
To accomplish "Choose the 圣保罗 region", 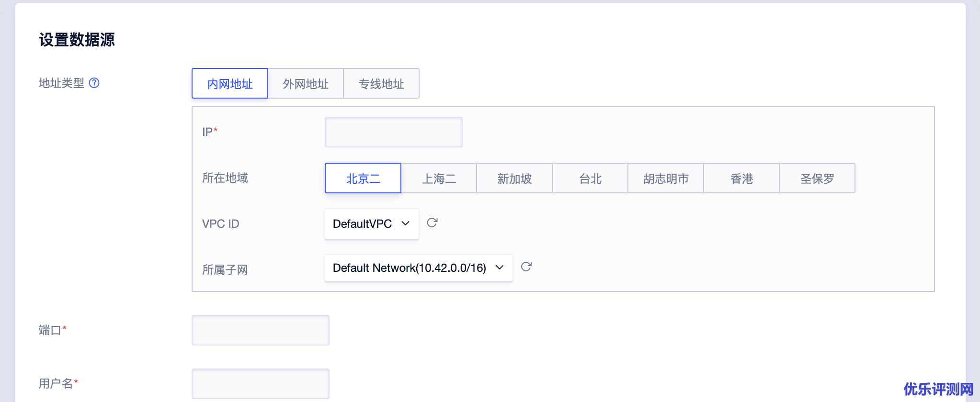I will pyautogui.click(x=817, y=178).
